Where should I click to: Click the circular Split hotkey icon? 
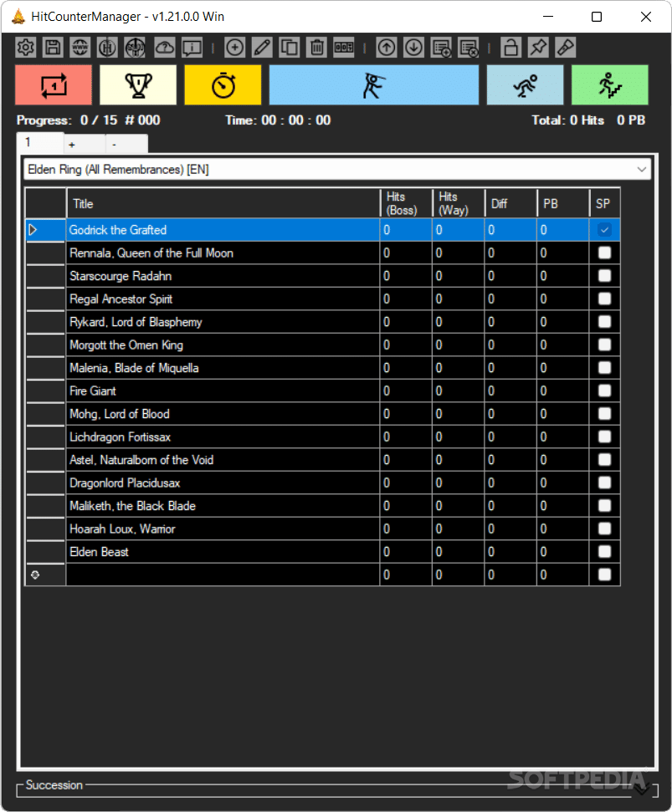(135, 48)
